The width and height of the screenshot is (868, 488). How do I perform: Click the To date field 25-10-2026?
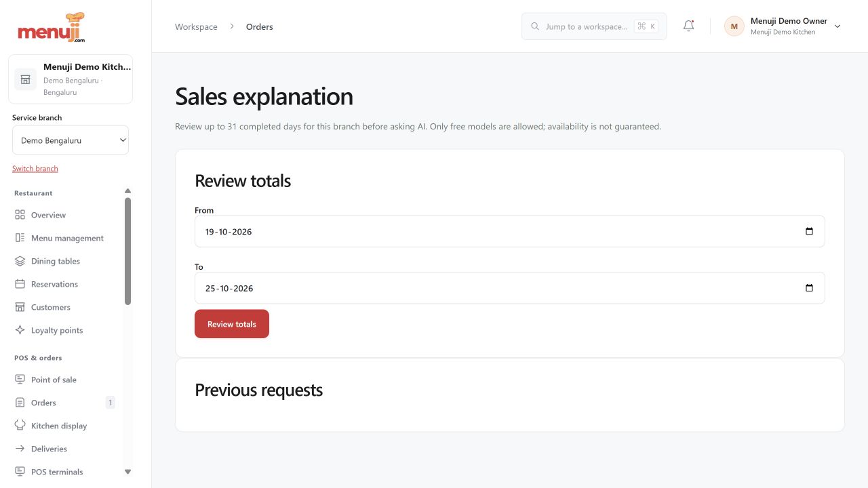pyautogui.click(x=510, y=288)
